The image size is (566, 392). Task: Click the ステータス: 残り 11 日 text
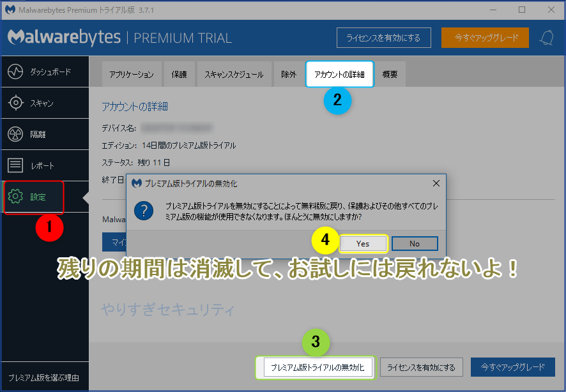click(135, 163)
